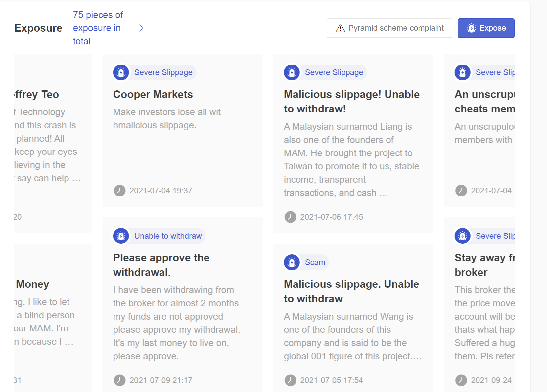The image size is (547, 392).
Task: Open Pyramid scheme complaint
Action: (x=389, y=28)
